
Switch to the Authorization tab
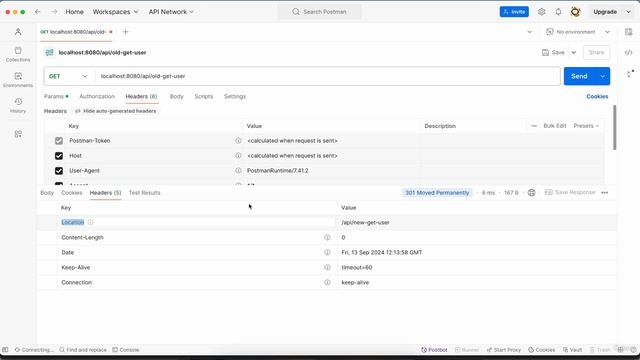click(x=97, y=96)
